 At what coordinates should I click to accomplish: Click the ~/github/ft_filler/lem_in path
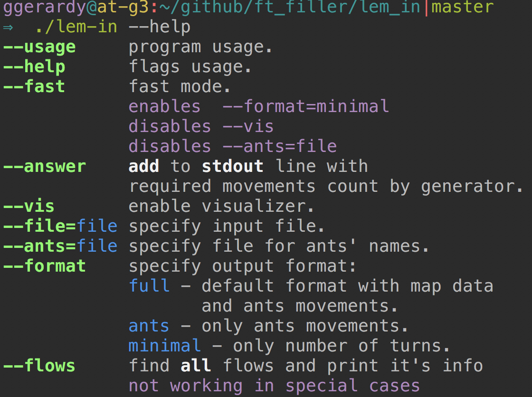click(290, 7)
